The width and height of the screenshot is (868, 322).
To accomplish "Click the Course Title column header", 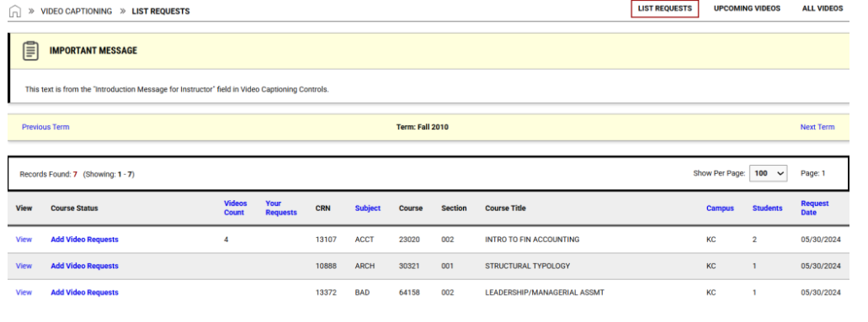I will [x=505, y=209].
